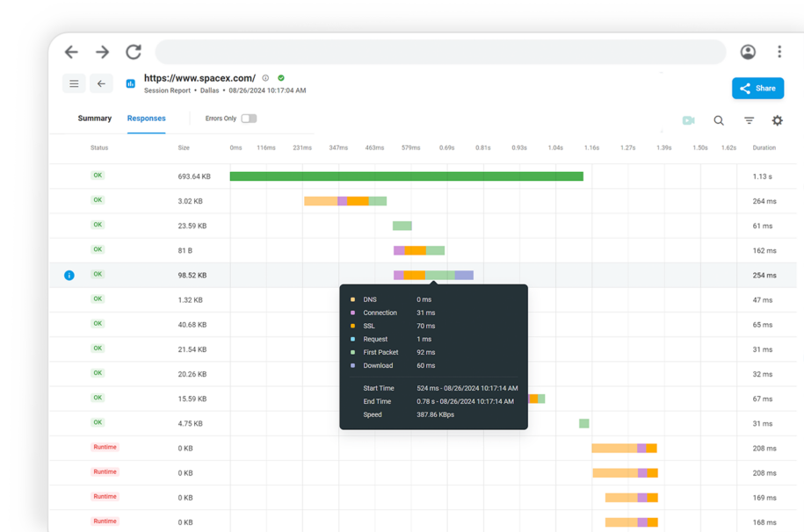Click the back arrow beside the hamburger menu
The width and height of the screenshot is (804, 532).
(101, 83)
